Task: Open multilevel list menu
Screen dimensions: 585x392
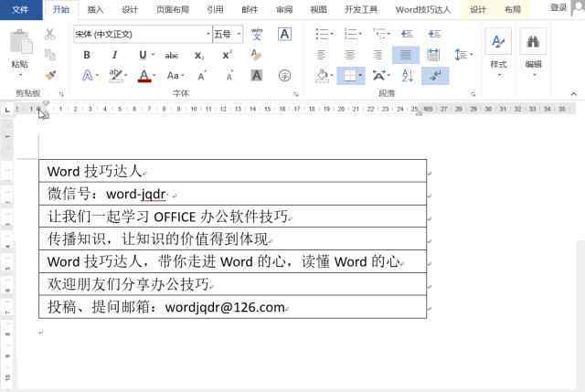Action: (381, 35)
